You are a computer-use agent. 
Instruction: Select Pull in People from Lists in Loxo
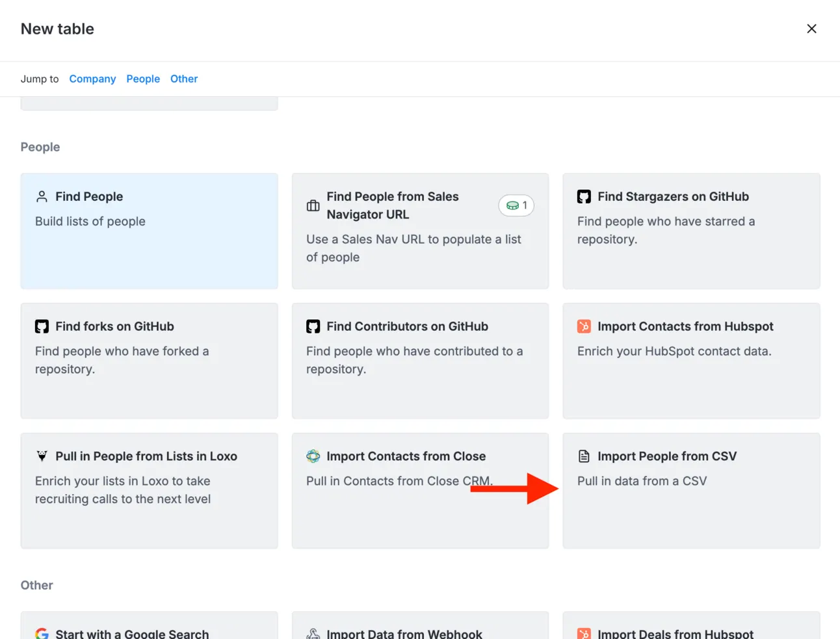(x=146, y=456)
